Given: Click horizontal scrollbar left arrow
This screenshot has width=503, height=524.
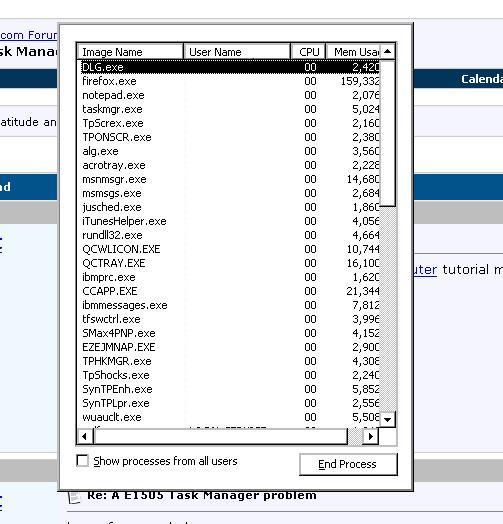Looking at the screenshot, I should click(x=85, y=436).
